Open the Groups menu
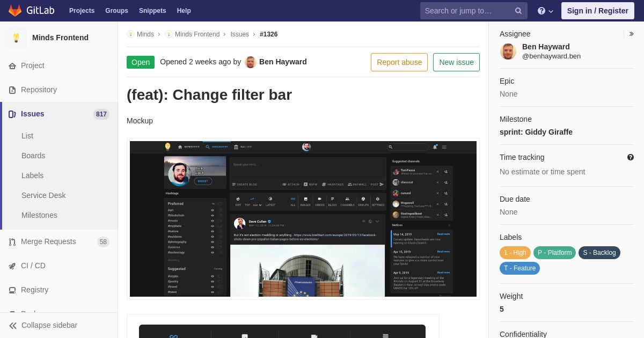 (116, 11)
